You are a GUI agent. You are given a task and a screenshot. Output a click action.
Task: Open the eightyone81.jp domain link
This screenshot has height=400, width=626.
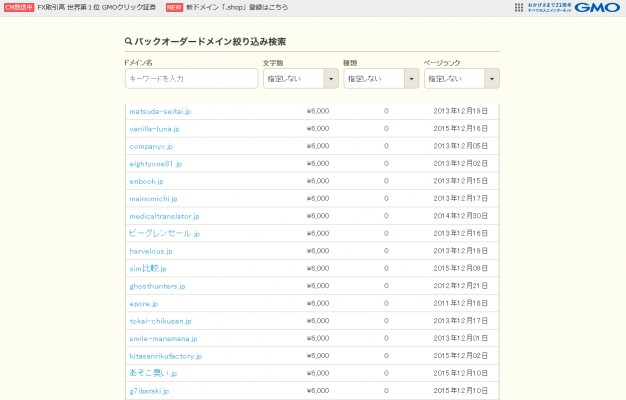click(x=155, y=164)
